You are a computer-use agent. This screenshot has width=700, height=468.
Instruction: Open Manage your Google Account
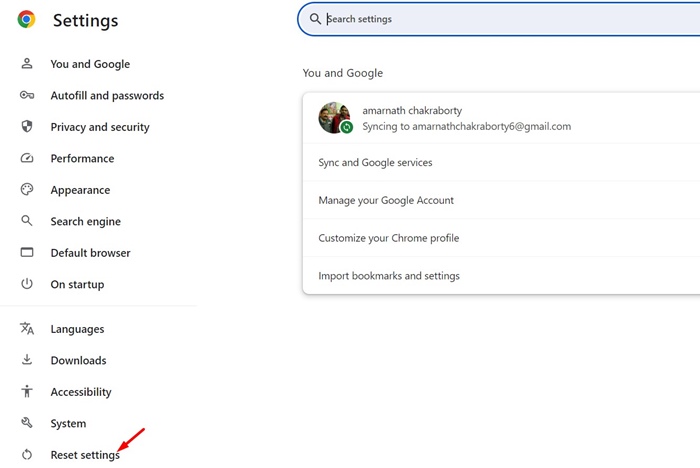[x=501, y=200]
